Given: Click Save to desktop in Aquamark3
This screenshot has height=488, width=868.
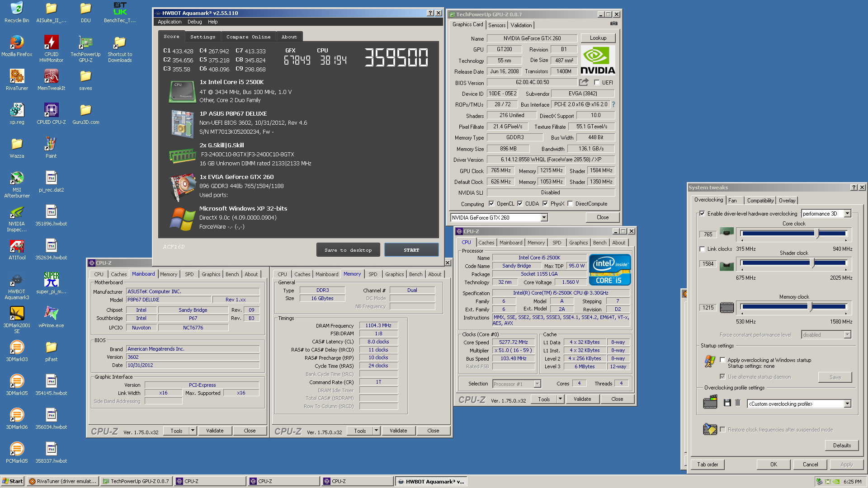Looking at the screenshot, I should [x=348, y=250].
